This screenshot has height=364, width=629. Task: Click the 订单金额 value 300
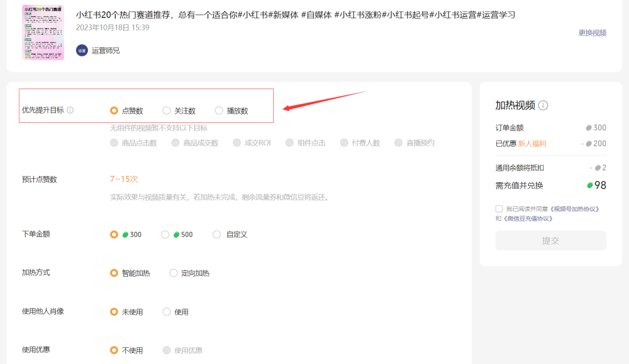tap(599, 128)
